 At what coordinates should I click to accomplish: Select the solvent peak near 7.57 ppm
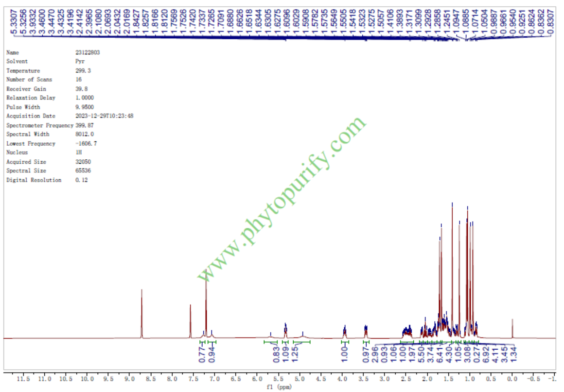pyautogui.click(x=190, y=321)
